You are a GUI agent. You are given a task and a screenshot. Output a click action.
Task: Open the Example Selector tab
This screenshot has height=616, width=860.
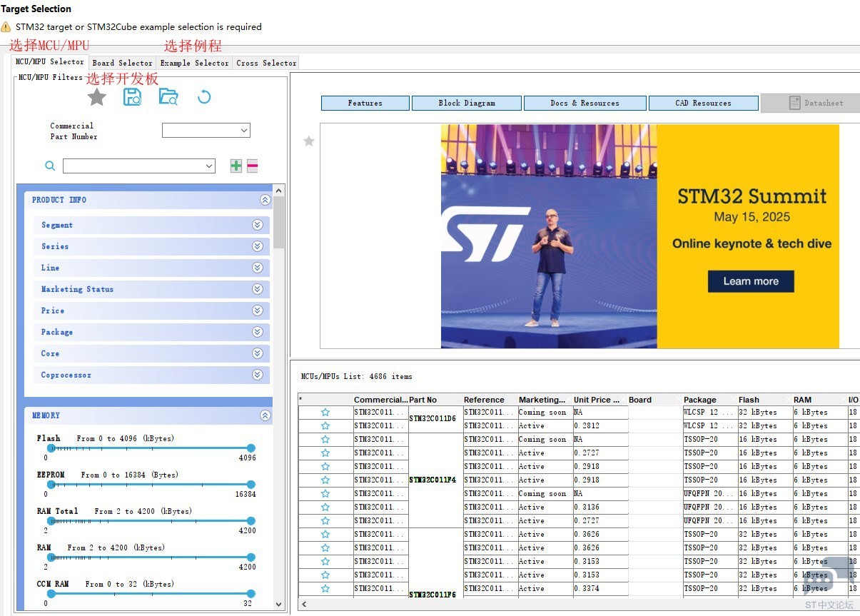[x=194, y=63]
